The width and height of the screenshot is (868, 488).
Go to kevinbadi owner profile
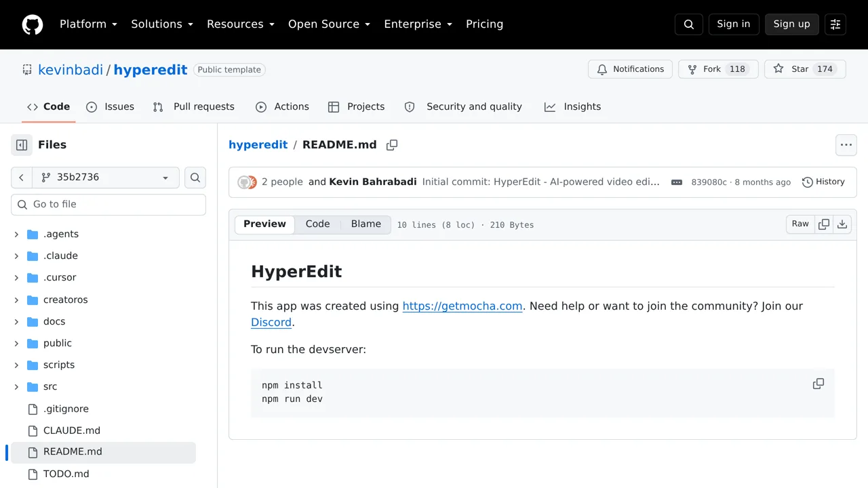(x=71, y=70)
